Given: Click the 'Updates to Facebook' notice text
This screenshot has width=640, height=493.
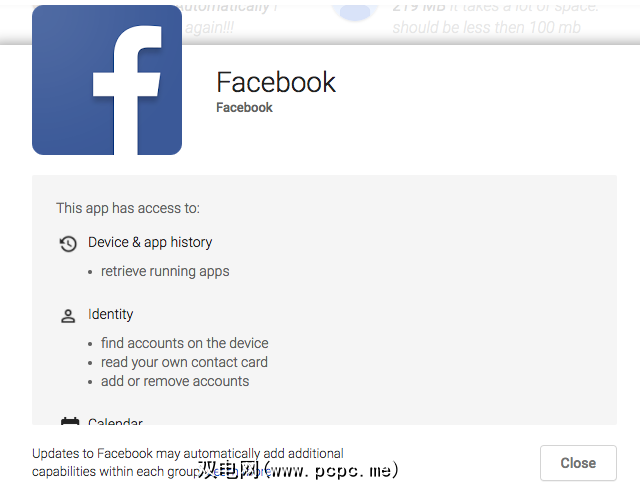Looking at the screenshot, I should (187, 453).
